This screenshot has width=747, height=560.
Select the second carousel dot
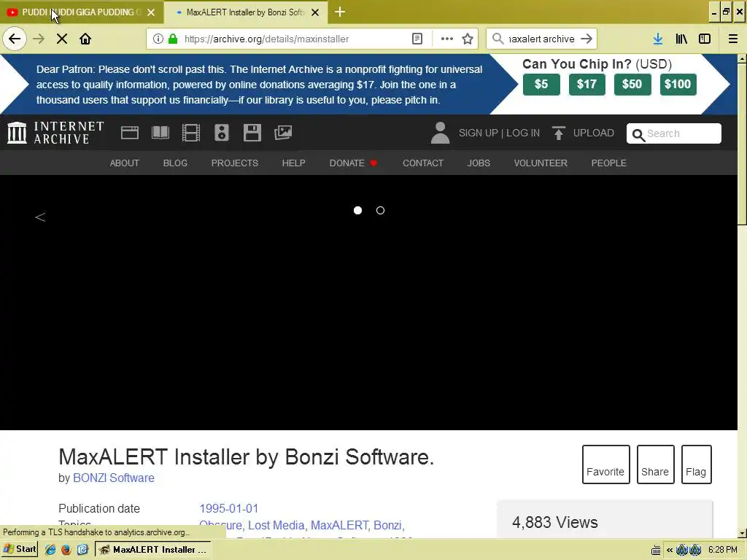pyautogui.click(x=380, y=210)
